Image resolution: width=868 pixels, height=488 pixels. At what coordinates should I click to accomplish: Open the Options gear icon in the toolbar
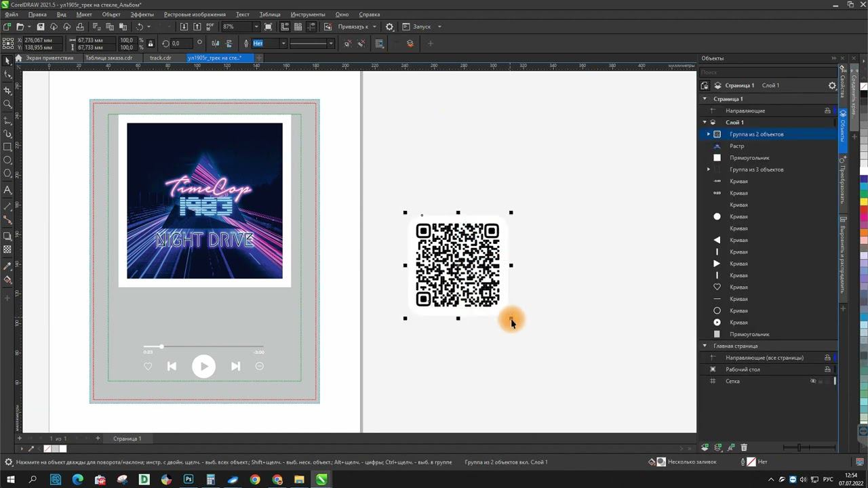(x=389, y=26)
